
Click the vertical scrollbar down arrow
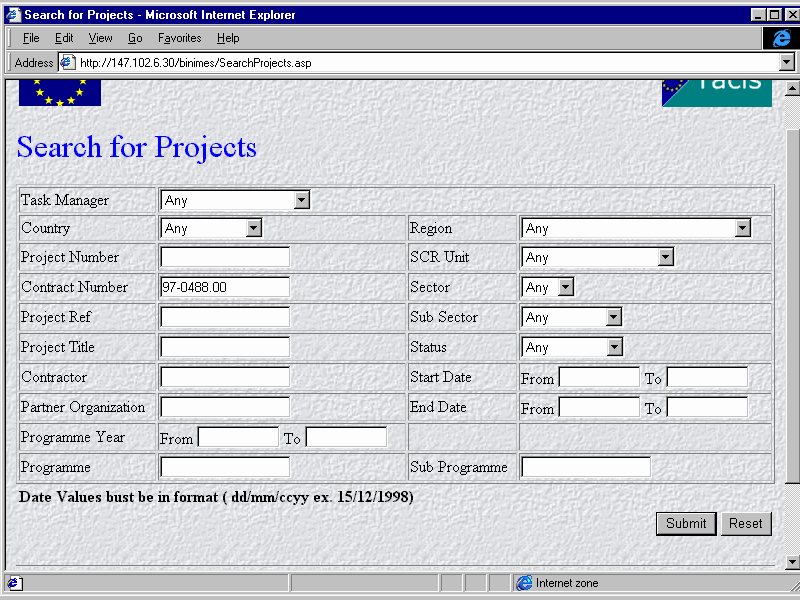[792, 562]
